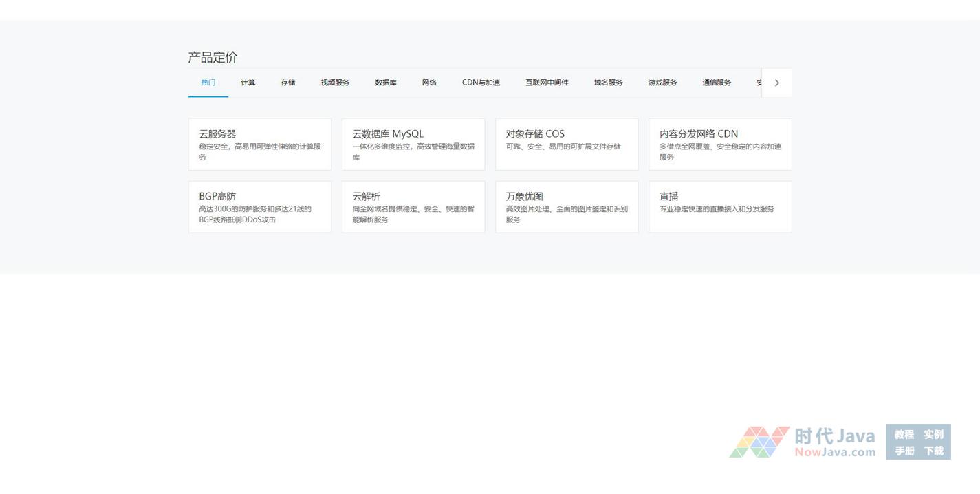The width and height of the screenshot is (980, 494).
Task: Switch to the 网络 tab
Action: tap(429, 83)
